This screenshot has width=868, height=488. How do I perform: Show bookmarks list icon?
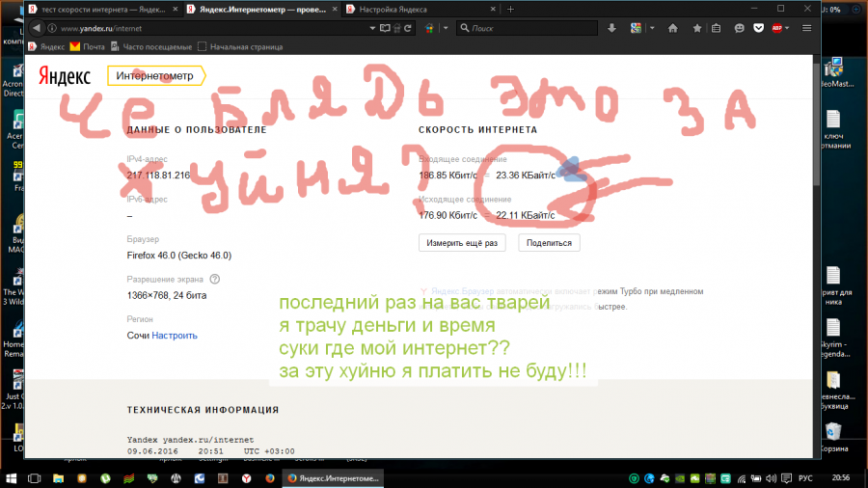coord(717,28)
